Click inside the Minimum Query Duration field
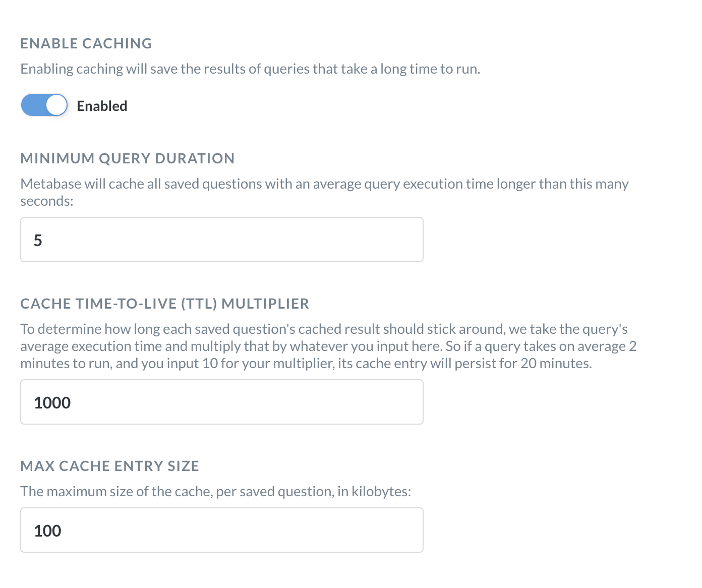The height and width of the screenshot is (588, 702). tap(221, 239)
